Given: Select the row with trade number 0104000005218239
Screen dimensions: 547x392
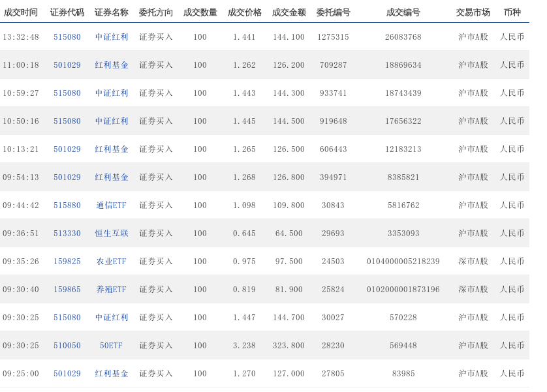Looking at the screenshot, I should [x=264, y=262].
